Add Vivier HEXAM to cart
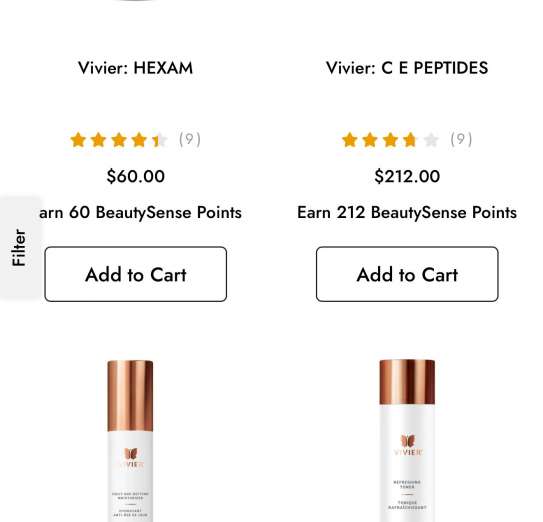 tap(136, 274)
